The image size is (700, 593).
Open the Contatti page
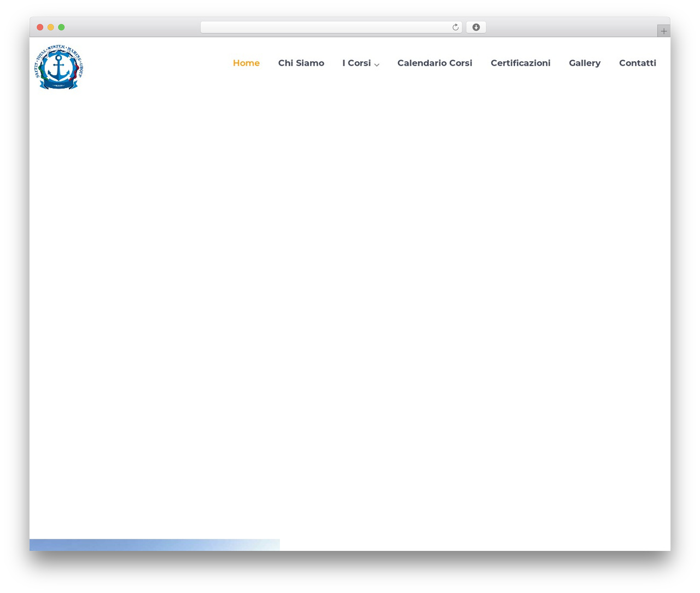tap(638, 63)
